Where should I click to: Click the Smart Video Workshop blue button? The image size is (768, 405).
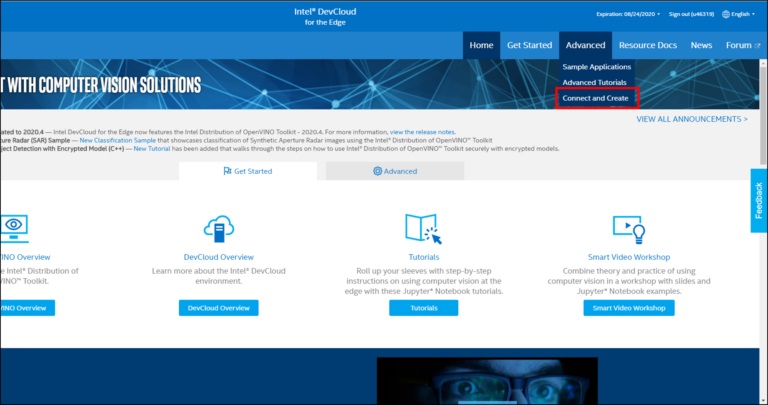tap(629, 308)
